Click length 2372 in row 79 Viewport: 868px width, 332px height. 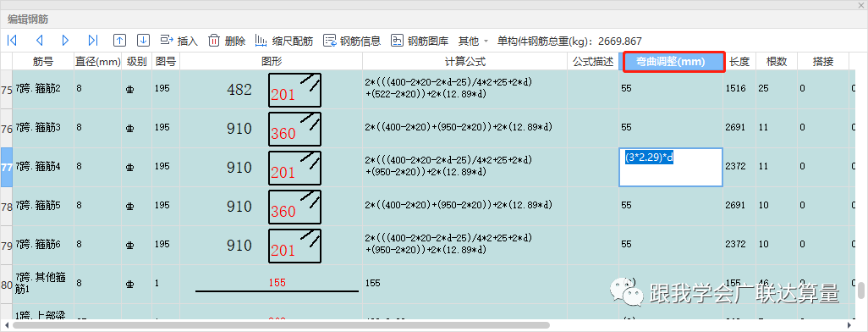735,244
